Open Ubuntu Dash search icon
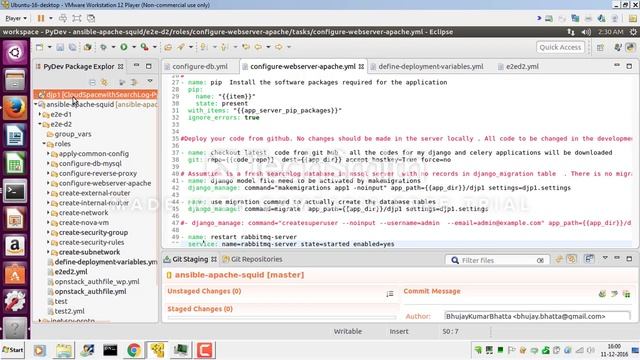 pos(15,52)
